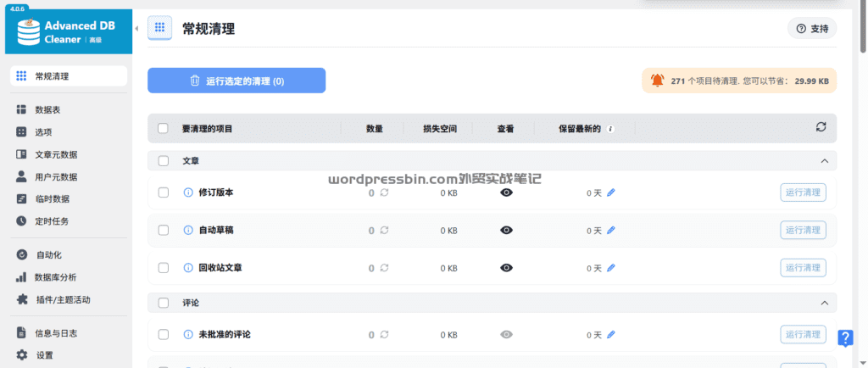Click the grid icon beside 常规清理 title
Viewport: 868px width, 368px height.
point(159,28)
